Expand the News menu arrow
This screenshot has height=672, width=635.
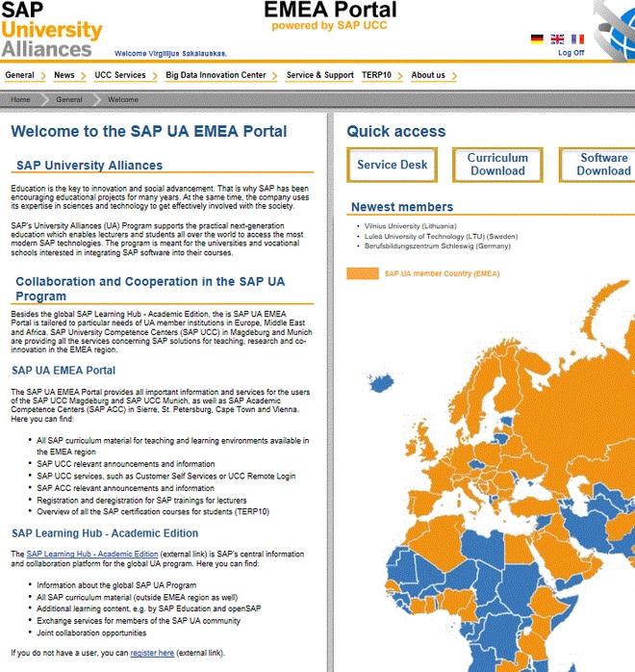[x=83, y=76]
